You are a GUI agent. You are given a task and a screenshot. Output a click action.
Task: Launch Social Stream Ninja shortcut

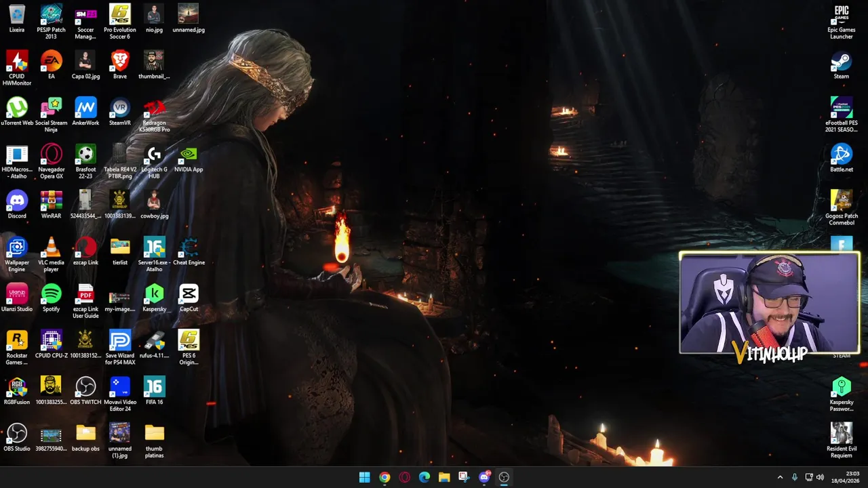pos(51,115)
